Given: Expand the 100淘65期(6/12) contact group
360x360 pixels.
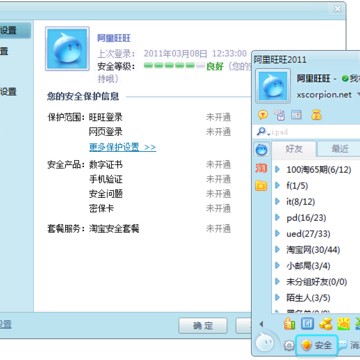Looking at the screenshot, I should point(277,170).
